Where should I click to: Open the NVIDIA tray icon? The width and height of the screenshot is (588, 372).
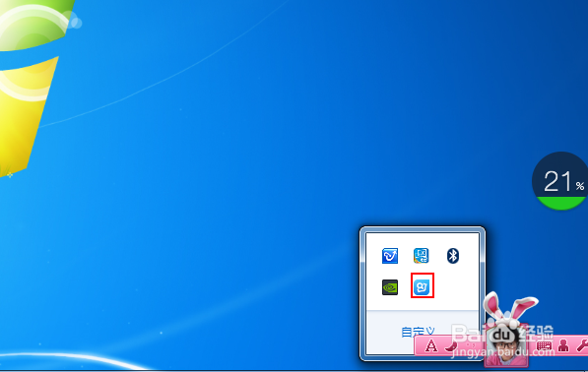coord(390,287)
